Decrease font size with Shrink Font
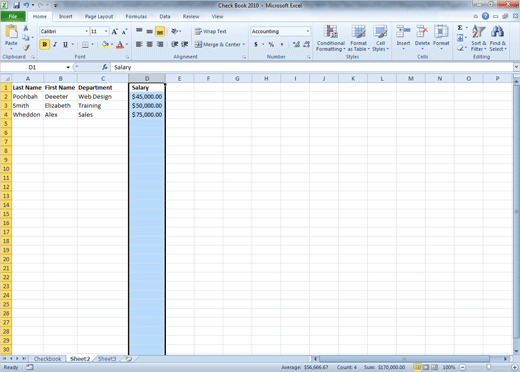 [124, 32]
